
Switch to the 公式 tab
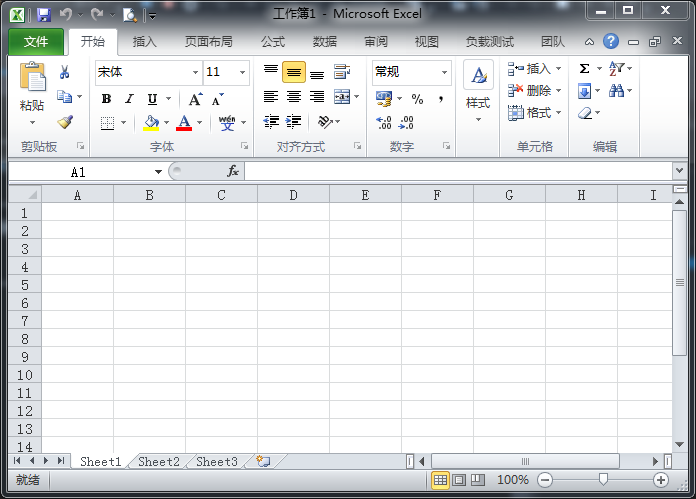coord(273,42)
